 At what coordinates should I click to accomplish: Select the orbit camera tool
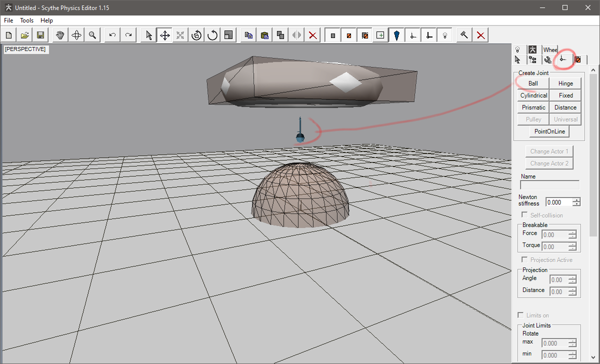[76, 35]
